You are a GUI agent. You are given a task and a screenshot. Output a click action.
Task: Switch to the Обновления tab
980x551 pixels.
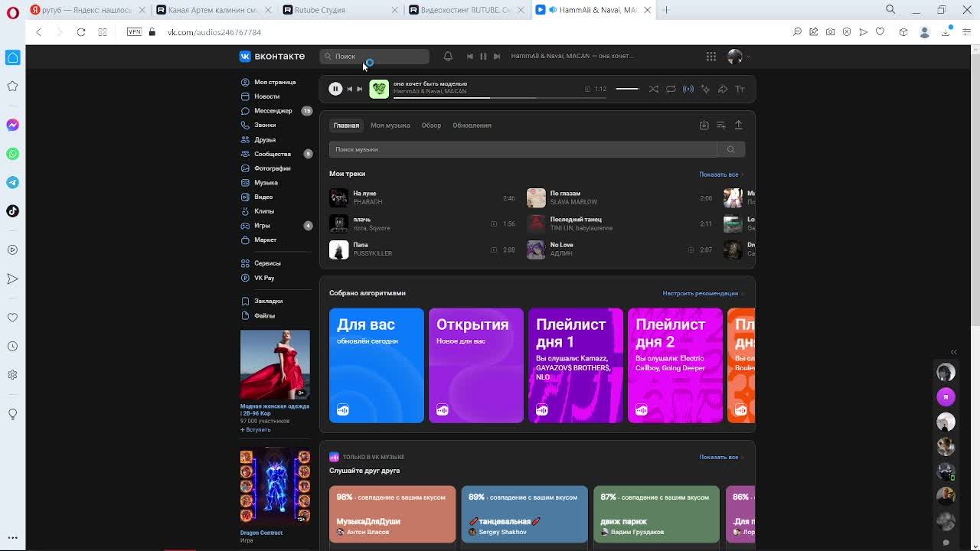[472, 126]
